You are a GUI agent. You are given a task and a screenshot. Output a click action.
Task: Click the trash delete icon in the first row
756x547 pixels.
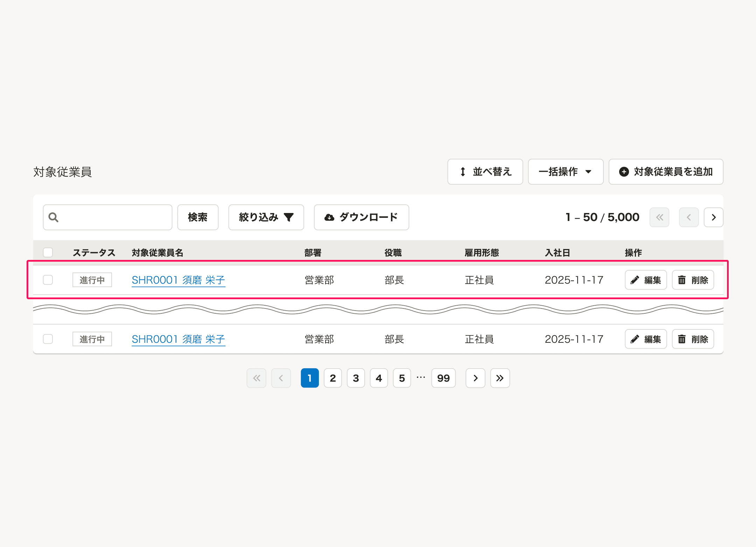click(682, 280)
